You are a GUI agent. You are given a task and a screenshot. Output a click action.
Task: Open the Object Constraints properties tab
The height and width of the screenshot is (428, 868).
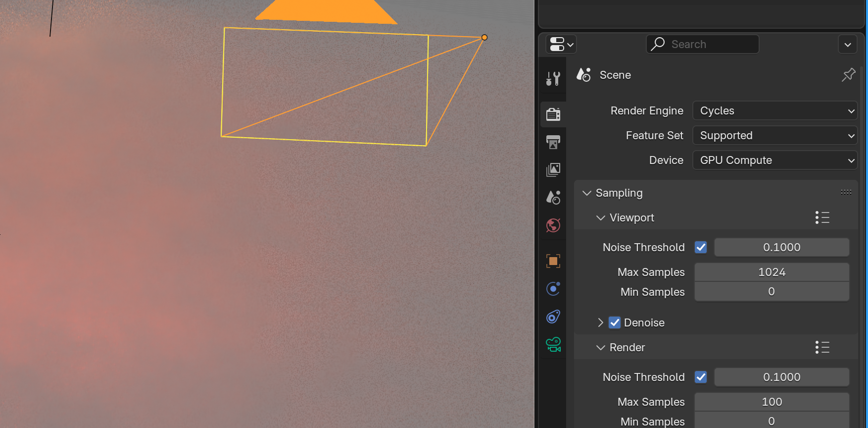[553, 317]
